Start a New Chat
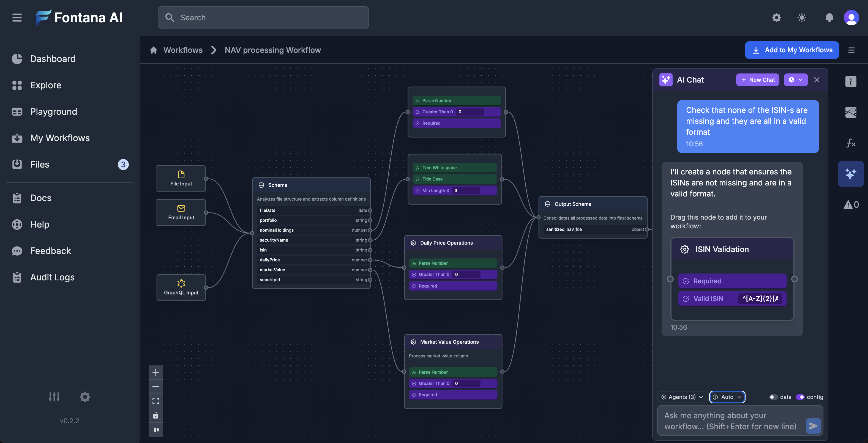Screen dimensions: 868x443 tap(757, 80)
